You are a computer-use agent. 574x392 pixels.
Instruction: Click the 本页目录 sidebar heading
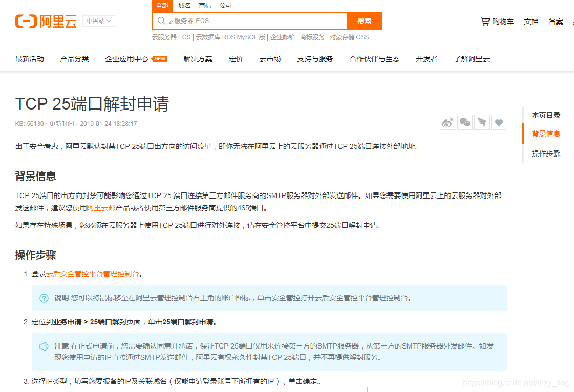[546, 115]
